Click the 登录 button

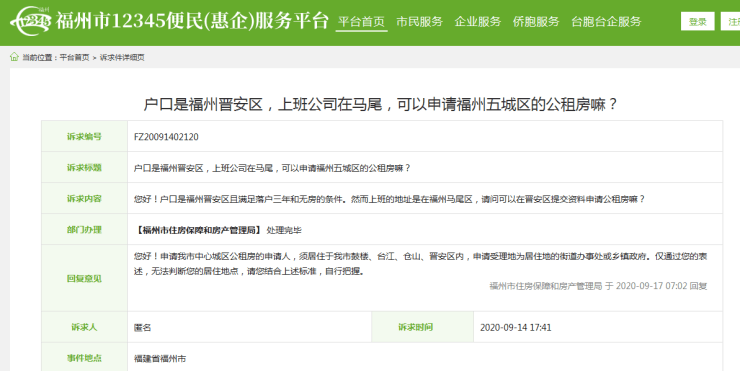pyautogui.click(x=698, y=22)
